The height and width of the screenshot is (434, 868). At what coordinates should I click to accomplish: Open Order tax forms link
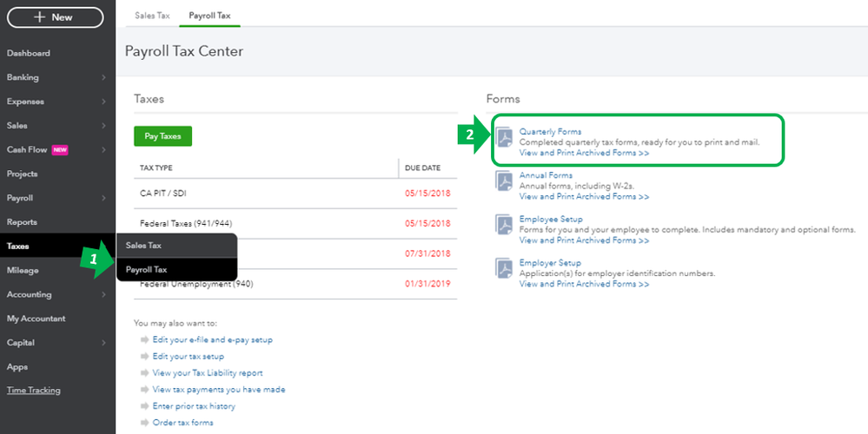(x=182, y=423)
